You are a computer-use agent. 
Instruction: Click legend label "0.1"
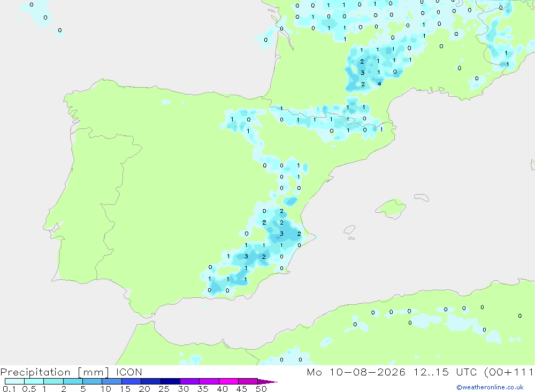click(9, 389)
